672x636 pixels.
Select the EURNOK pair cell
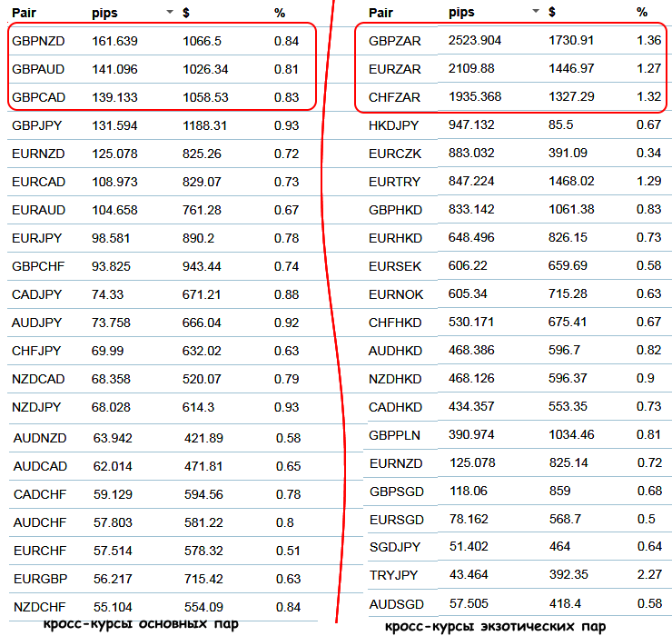coord(396,295)
